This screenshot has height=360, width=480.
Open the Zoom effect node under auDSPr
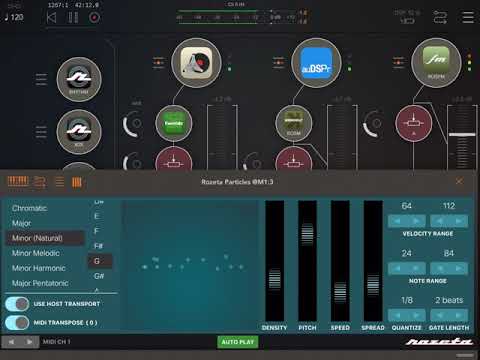point(294,123)
